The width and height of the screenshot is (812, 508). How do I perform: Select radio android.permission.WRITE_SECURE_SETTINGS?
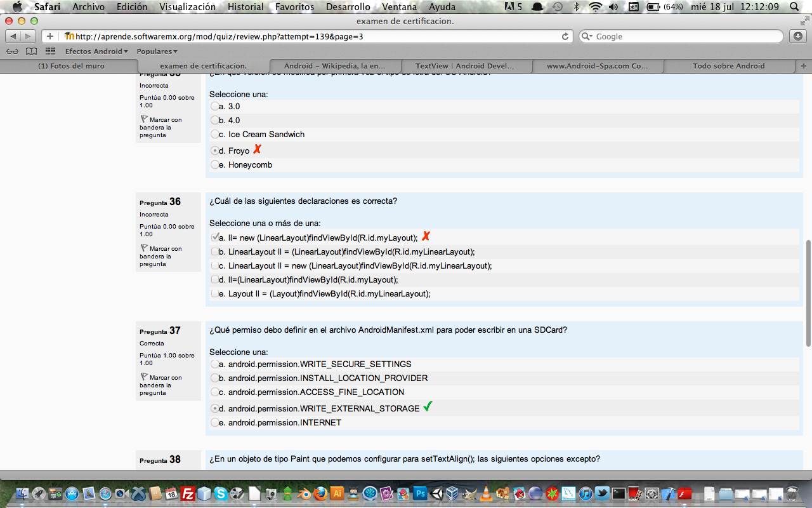point(215,364)
